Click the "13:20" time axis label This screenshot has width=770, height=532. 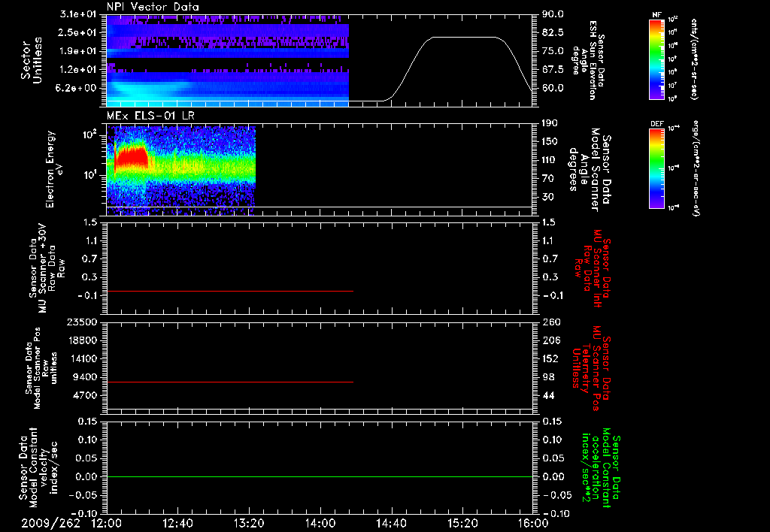tap(249, 523)
